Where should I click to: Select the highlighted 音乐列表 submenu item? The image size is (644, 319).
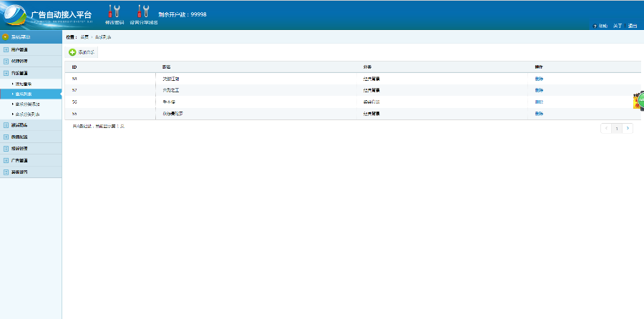tap(31, 94)
